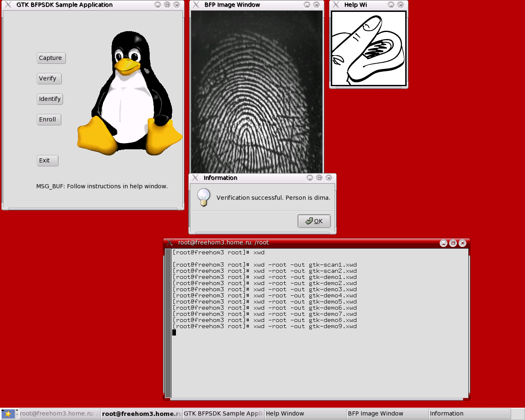The width and height of the screenshot is (525, 420).
Task: Open the star launcher icon in taskbar
Action: tap(7, 414)
